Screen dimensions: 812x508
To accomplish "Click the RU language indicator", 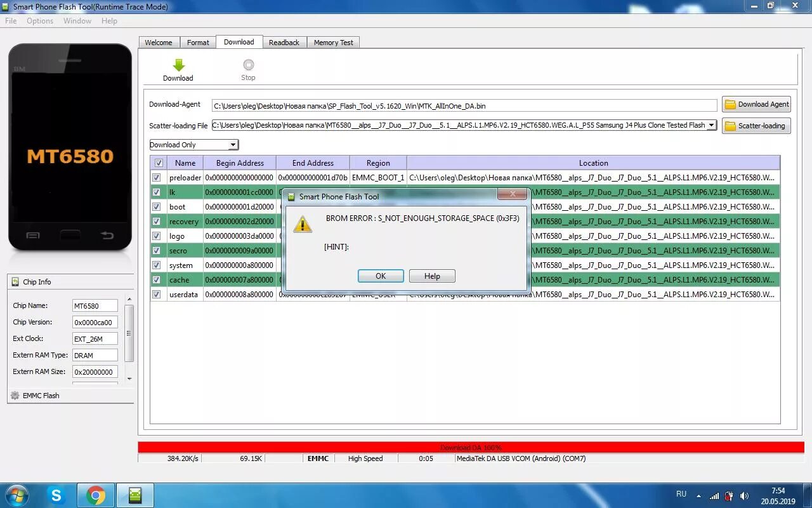I will pyautogui.click(x=681, y=493).
